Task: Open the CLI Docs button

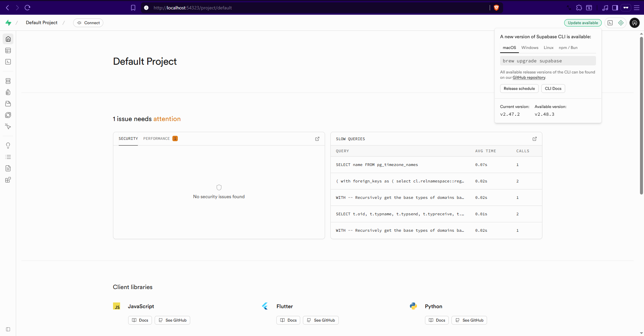Action: click(x=553, y=89)
